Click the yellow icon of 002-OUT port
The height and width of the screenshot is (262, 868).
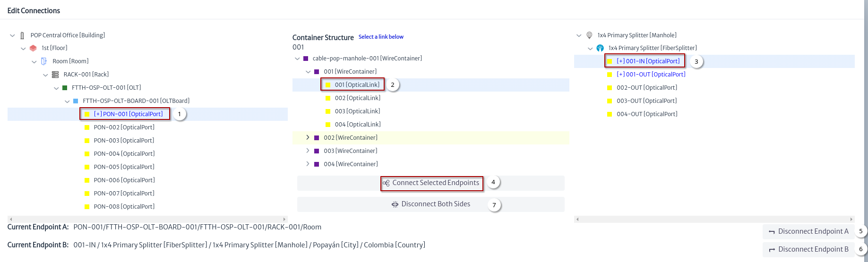pyautogui.click(x=610, y=88)
